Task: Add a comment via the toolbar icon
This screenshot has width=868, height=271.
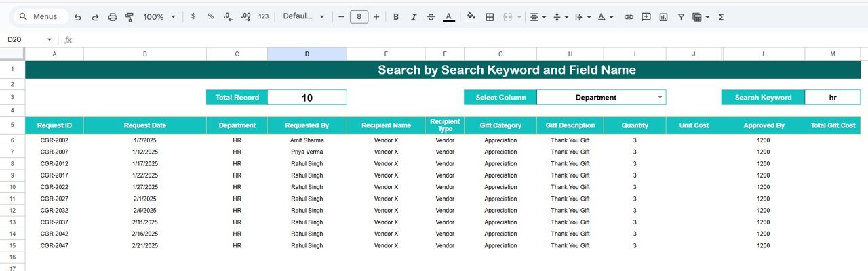Action: coord(646,17)
